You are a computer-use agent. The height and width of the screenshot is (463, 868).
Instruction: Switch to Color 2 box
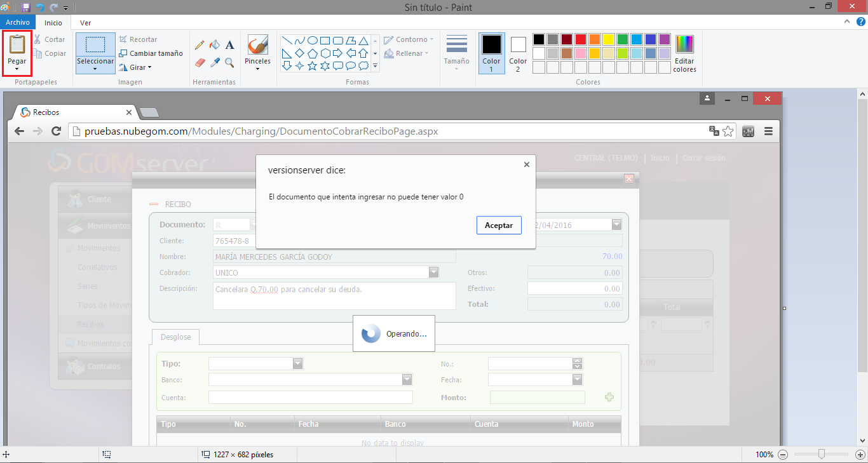(518, 53)
